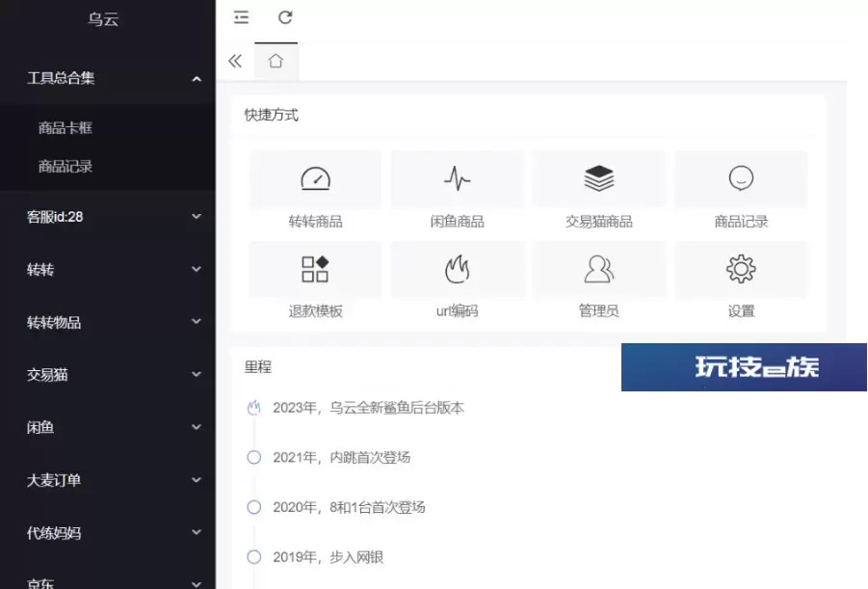This screenshot has height=589, width=868.
Task: Click the 闲鱼商品 shortcut label
Action: click(x=458, y=222)
